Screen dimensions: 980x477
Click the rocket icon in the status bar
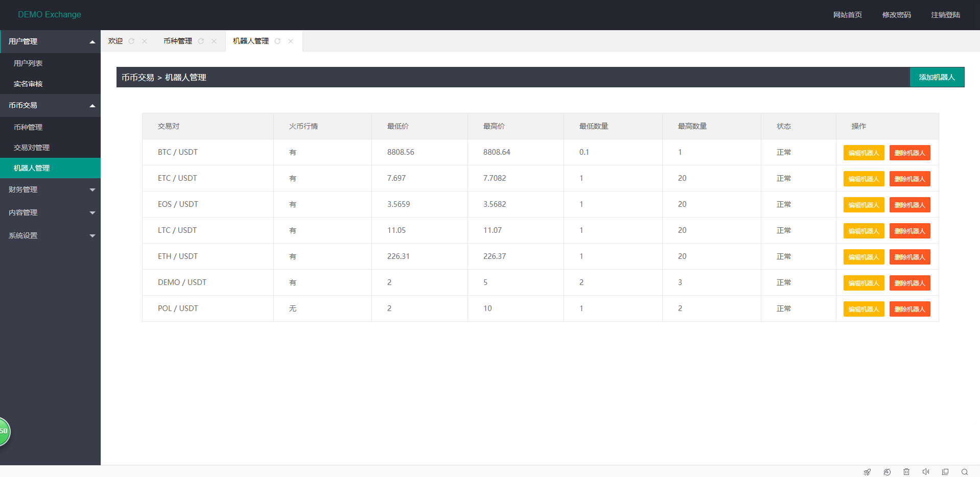coord(867,472)
